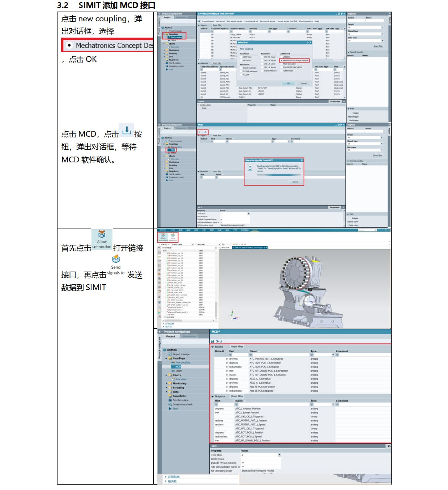Click Import signals from TIA
The width and height of the screenshot is (448, 490).
[287, 21]
